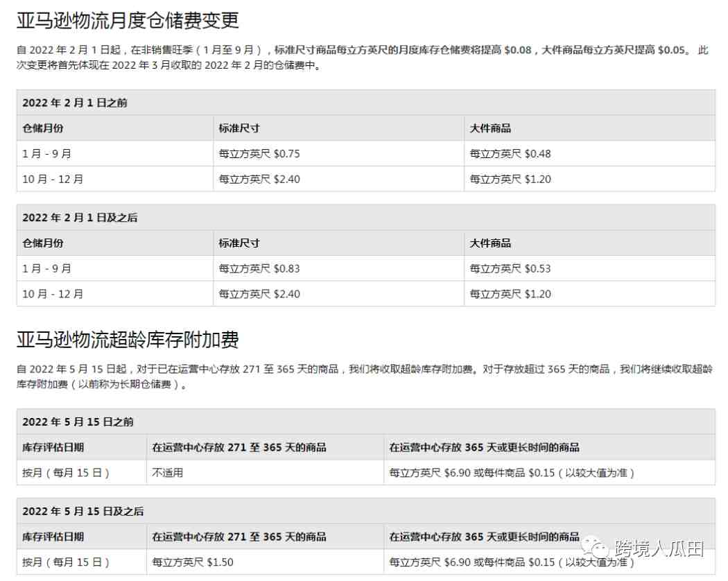728x581 pixels.
Task: Click the cell "每立方英尺 $0.83"
Action: (x=338, y=268)
